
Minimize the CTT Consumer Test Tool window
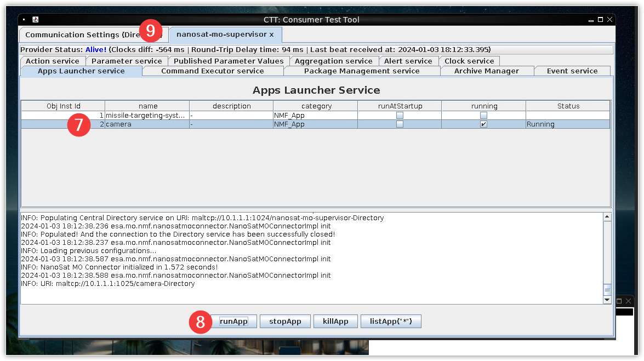click(591, 20)
